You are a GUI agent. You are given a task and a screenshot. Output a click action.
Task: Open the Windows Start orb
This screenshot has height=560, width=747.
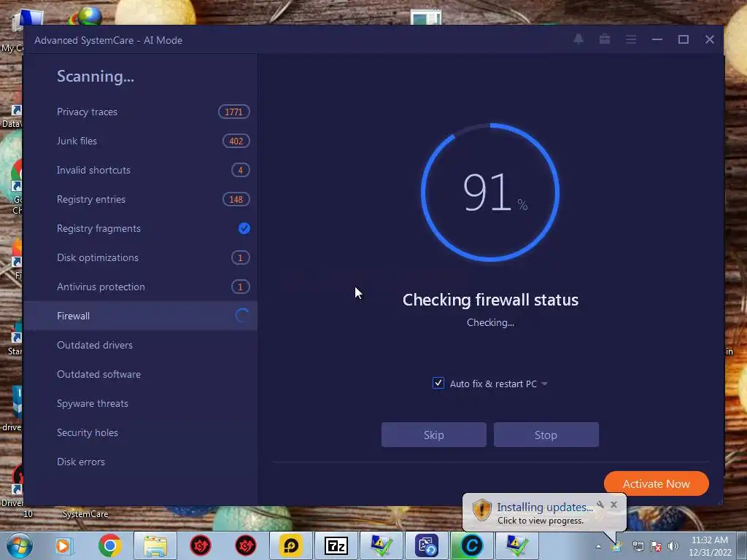pos(20,545)
